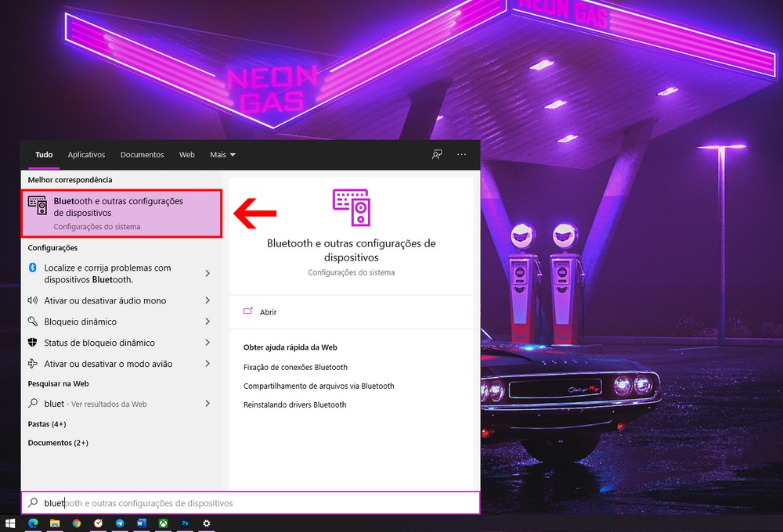Open Telegram from the taskbar
The image size is (783, 532).
(120, 523)
